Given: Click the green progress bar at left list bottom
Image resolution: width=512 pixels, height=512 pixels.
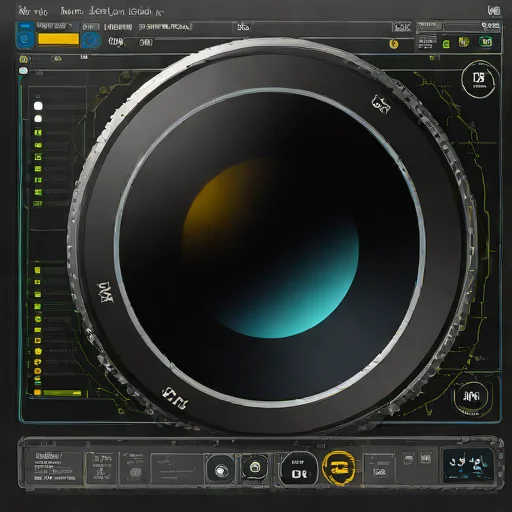Looking at the screenshot, I should point(62,393).
